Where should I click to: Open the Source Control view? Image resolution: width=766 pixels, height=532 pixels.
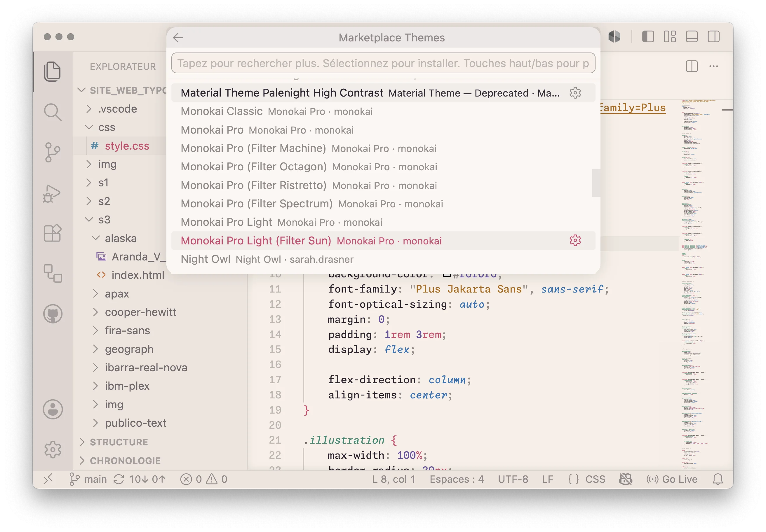tap(52, 152)
